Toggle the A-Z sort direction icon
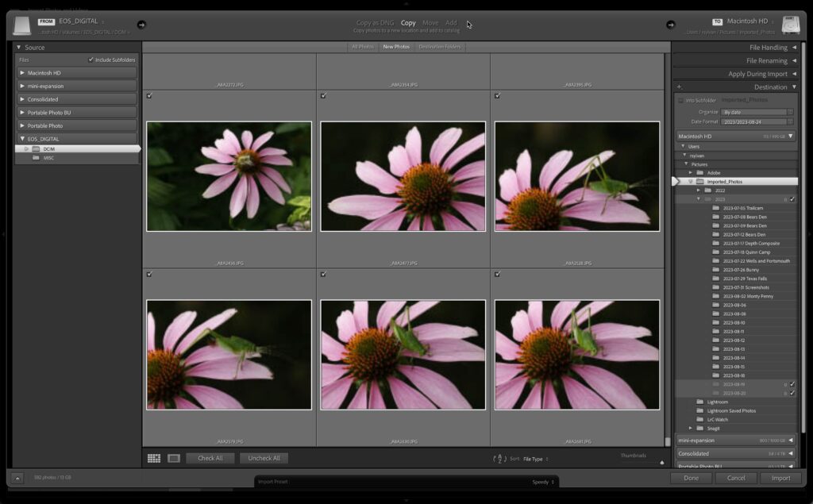The image size is (813, 504). tap(499, 459)
